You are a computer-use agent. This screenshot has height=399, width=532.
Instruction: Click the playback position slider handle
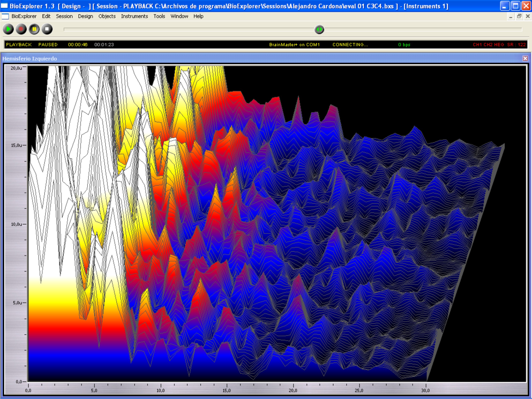(319, 29)
